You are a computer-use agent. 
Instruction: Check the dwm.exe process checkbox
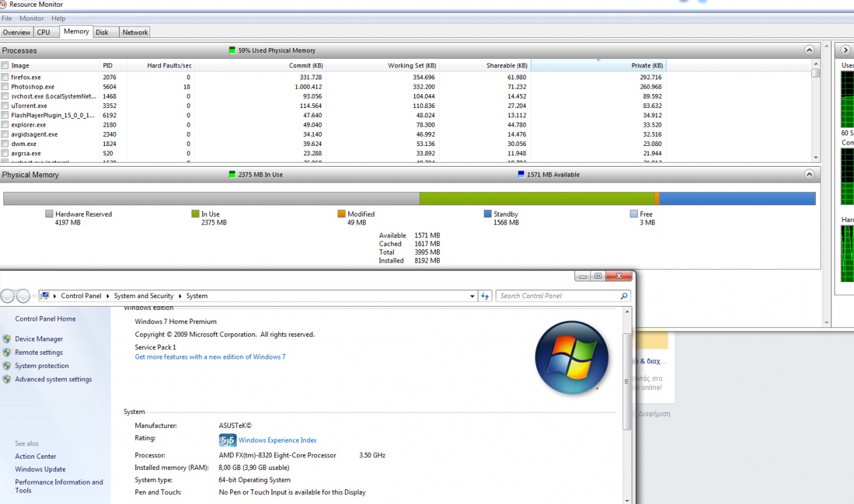click(5, 143)
